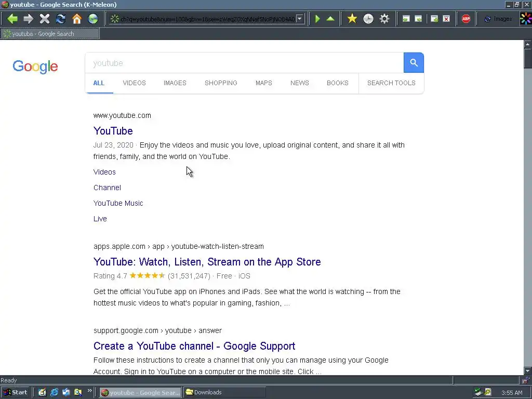
Task: Open 'Create a YouTube channel - Google Support' link
Action: pos(194,346)
